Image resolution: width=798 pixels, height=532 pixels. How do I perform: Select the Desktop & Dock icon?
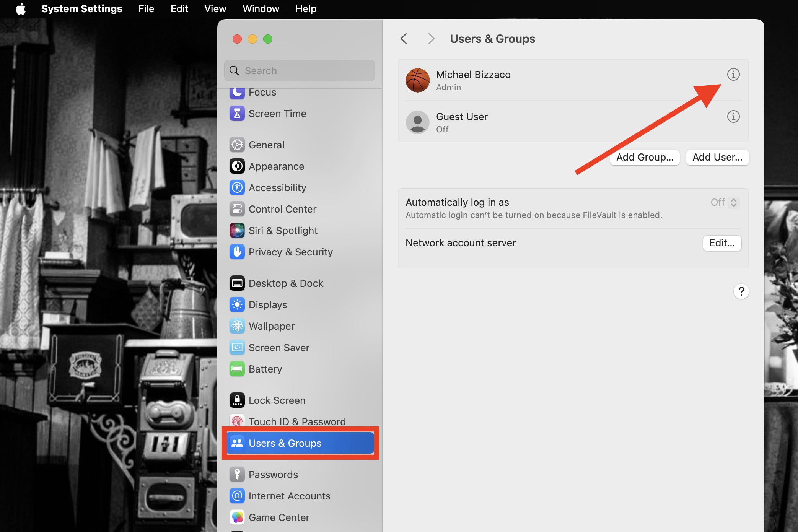pos(237,283)
